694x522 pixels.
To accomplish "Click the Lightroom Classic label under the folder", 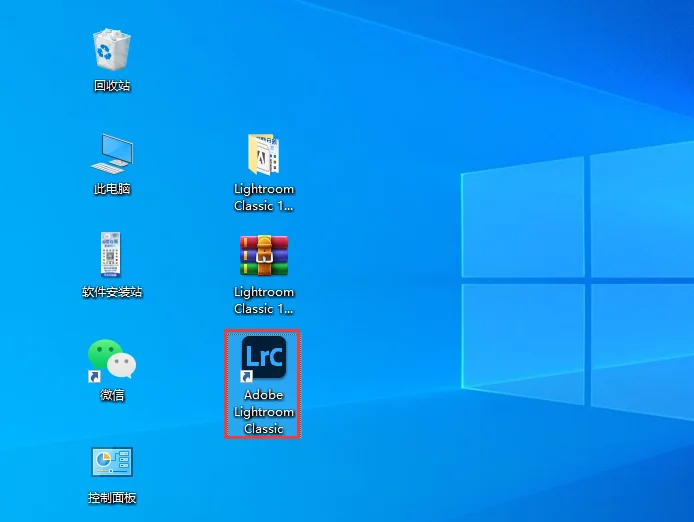I will tap(264, 197).
